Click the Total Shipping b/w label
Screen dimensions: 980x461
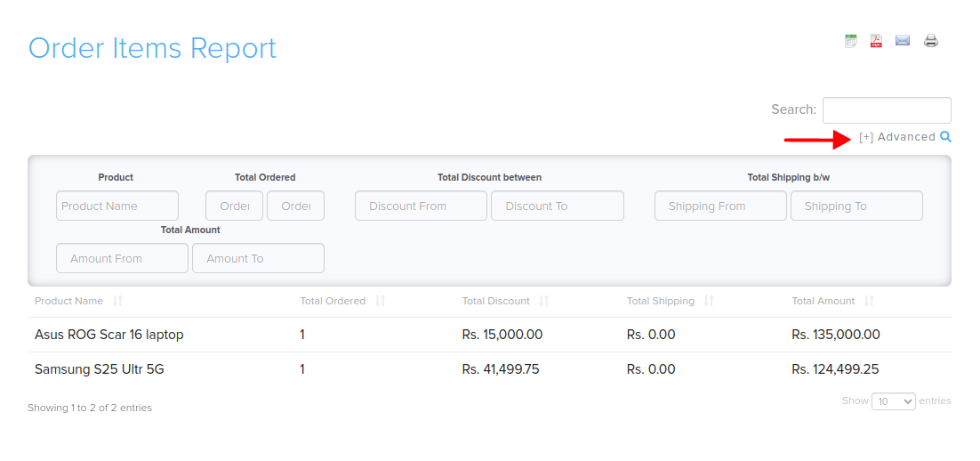point(789,178)
